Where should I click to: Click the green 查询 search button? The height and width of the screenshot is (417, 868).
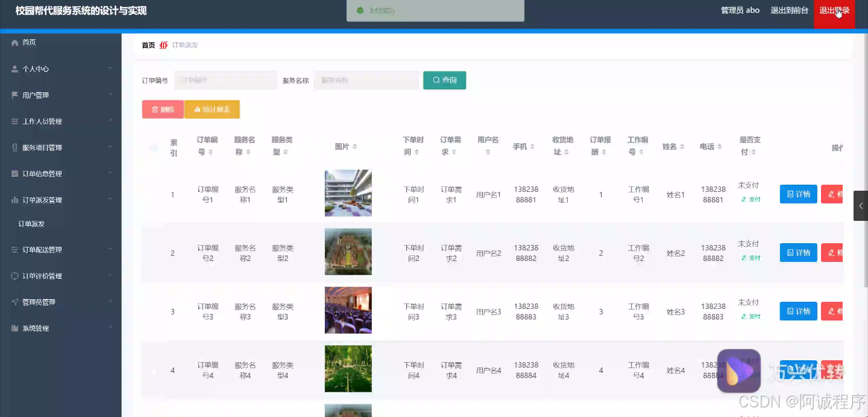[444, 80]
